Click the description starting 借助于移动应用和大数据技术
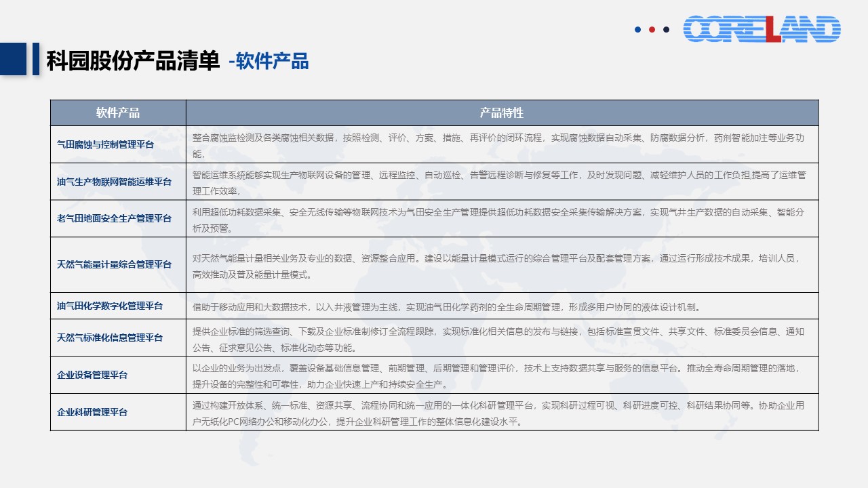This screenshot has width=868, height=488. [x=502, y=306]
